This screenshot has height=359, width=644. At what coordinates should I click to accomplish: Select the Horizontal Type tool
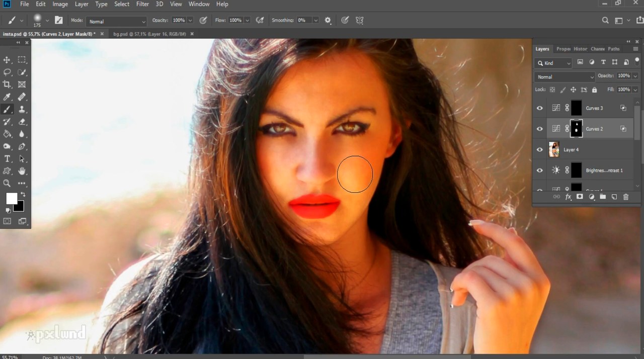(7, 159)
